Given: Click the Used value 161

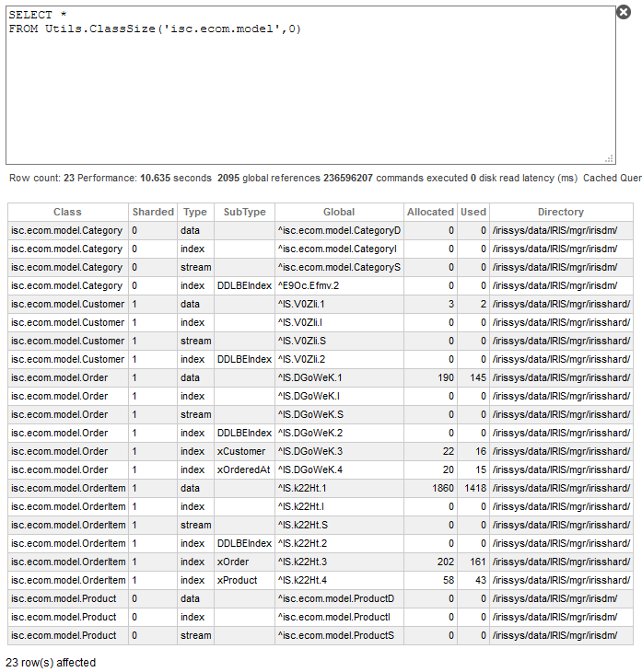Looking at the screenshot, I should coord(474,562).
